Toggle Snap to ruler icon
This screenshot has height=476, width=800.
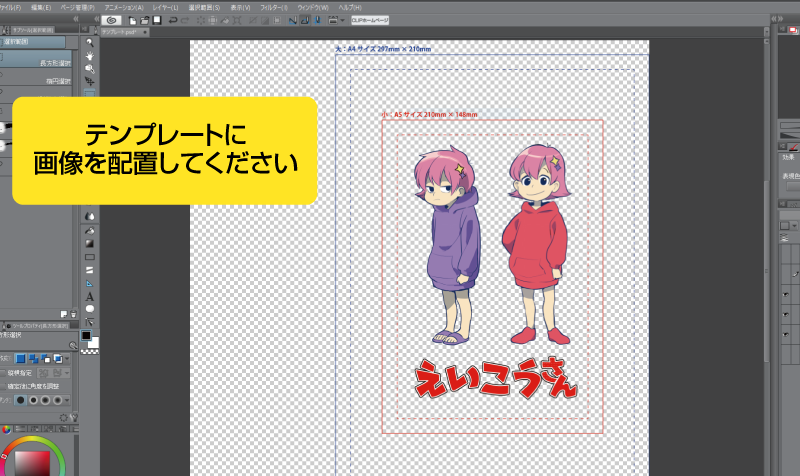tap(292, 20)
